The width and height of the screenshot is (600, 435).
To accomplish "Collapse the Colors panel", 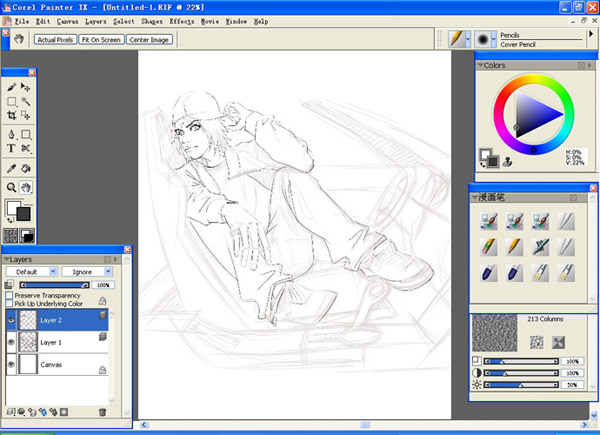I will click(x=480, y=66).
